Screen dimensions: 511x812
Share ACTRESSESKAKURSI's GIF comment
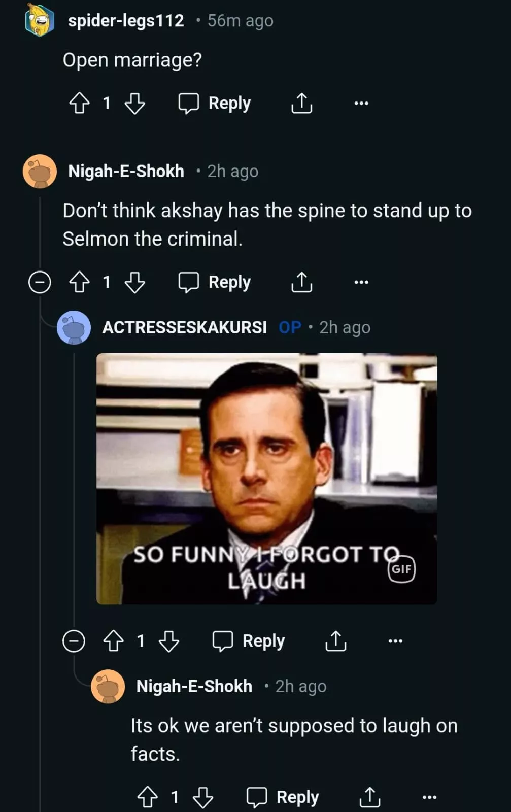(x=335, y=641)
